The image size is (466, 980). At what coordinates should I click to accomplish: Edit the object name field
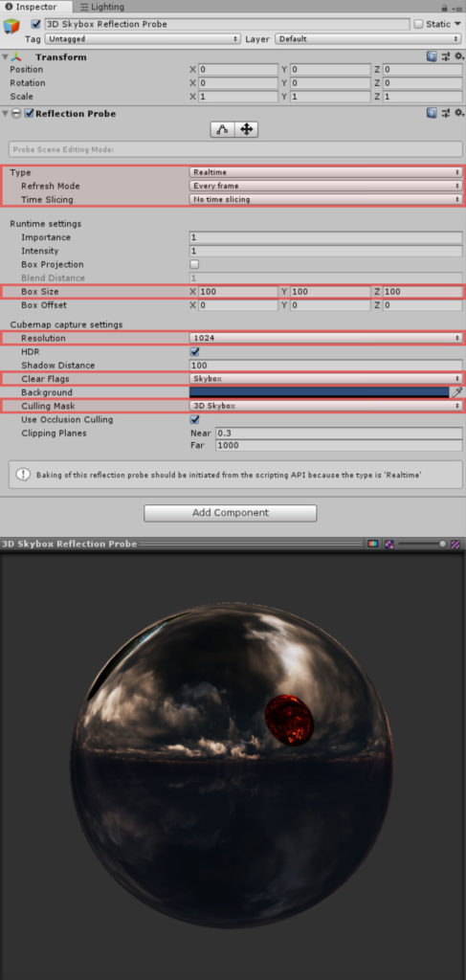[x=227, y=24]
